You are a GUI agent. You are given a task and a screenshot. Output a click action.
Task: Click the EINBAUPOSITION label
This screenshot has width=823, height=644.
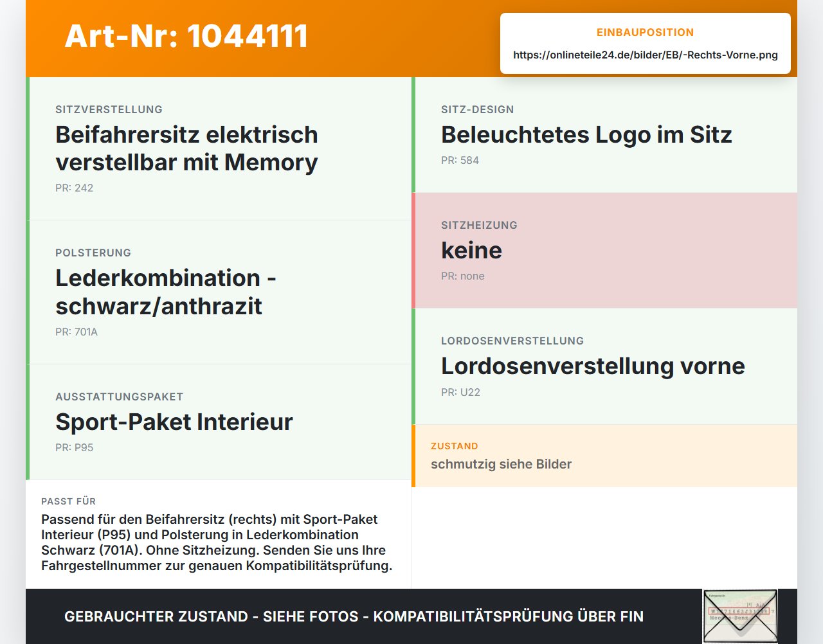645,32
